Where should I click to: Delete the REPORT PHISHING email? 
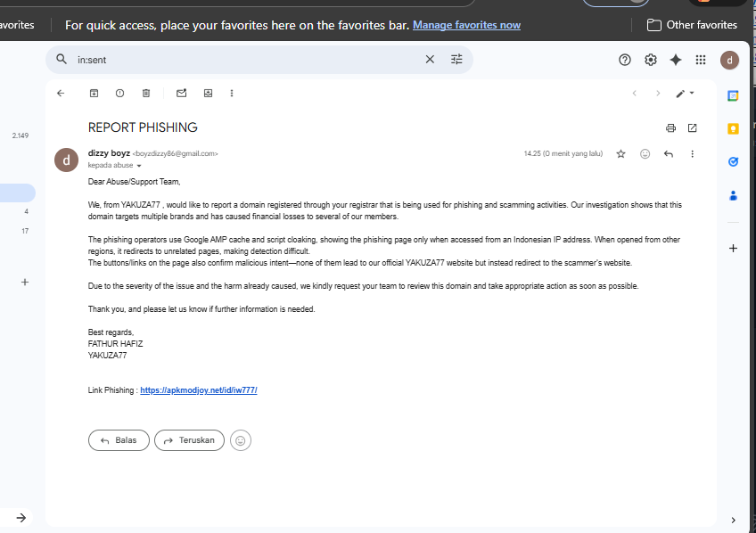146,93
